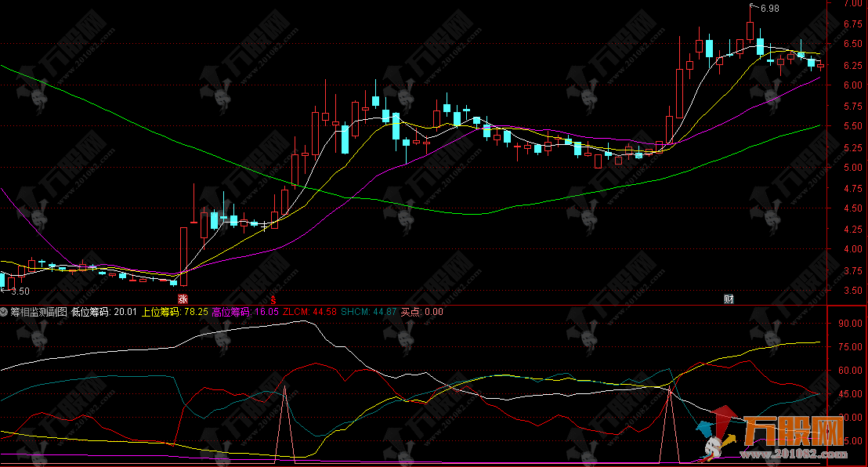This screenshot has width=868, height=467.
Task: Click the indicator settings gear icon
Action: pyautogui.click(x=5, y=311)
